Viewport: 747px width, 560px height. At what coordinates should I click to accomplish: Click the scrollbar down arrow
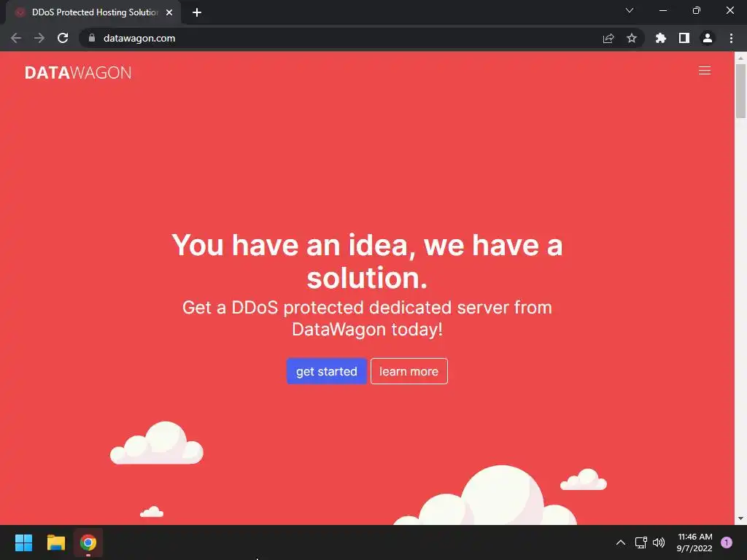740,518
